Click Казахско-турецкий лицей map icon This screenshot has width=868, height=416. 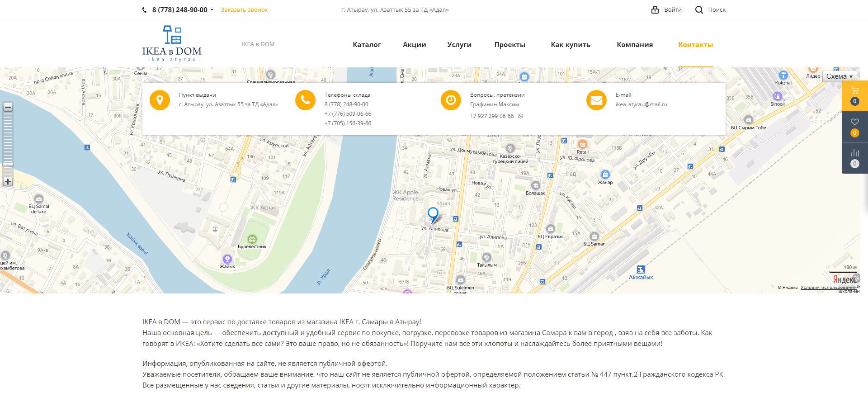(510, 148)
